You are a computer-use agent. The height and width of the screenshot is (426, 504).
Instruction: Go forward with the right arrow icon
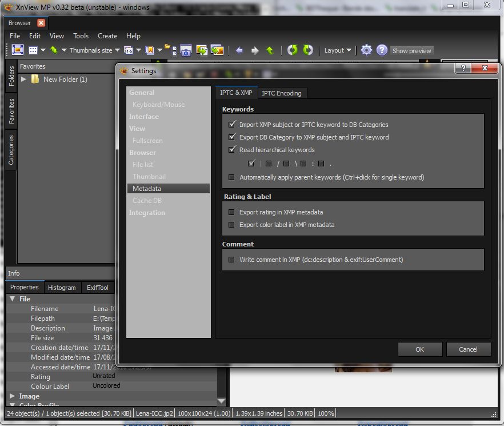tap(255, 50)
